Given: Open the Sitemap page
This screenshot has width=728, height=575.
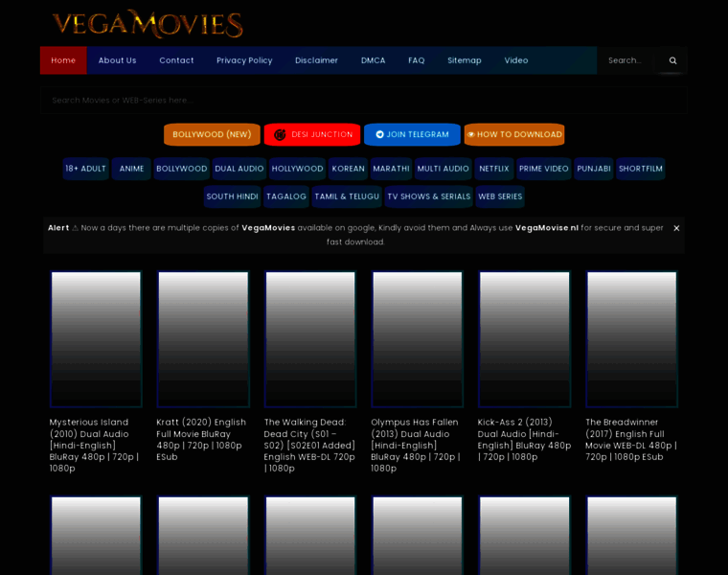Looking at the screenshot, I should click(x=465, y=60).
